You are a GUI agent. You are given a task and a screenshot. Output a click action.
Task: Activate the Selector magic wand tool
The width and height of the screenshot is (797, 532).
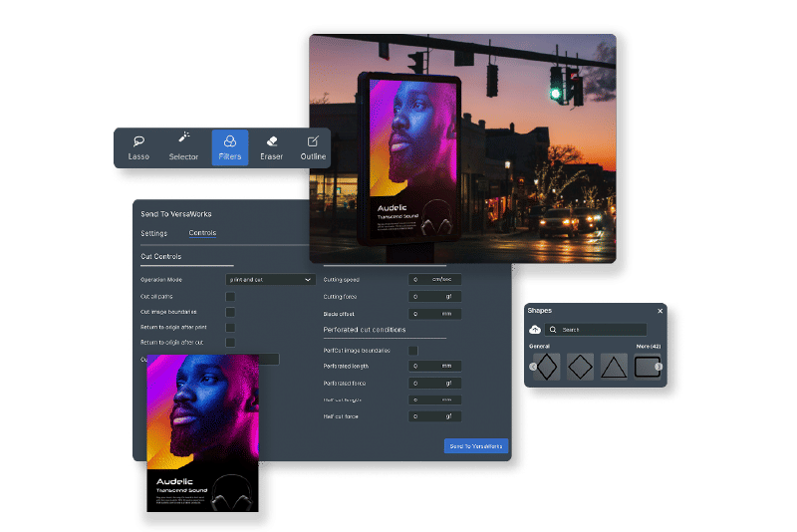[183, 147]
